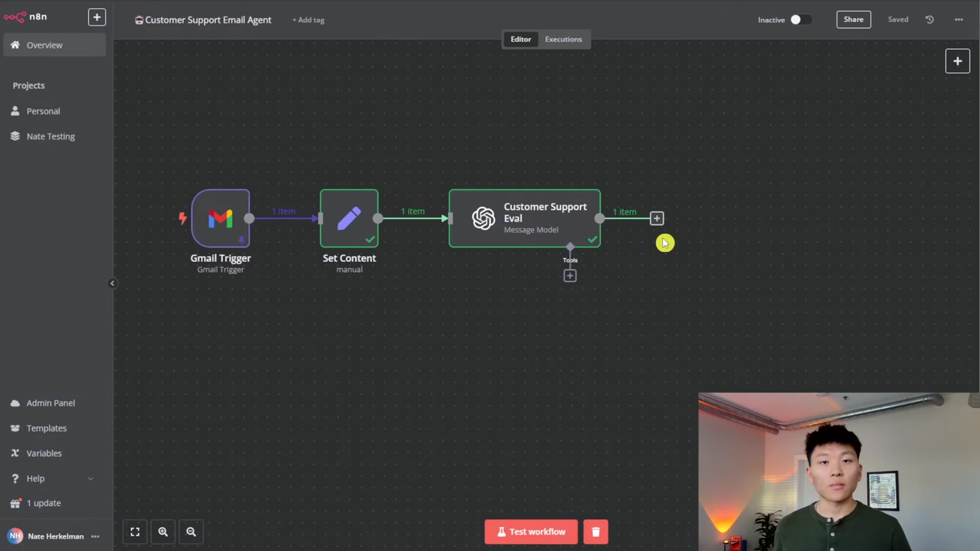980x551 pixels.
Task: Collapse the sidebar with the chevron
Action: (112, 284)
